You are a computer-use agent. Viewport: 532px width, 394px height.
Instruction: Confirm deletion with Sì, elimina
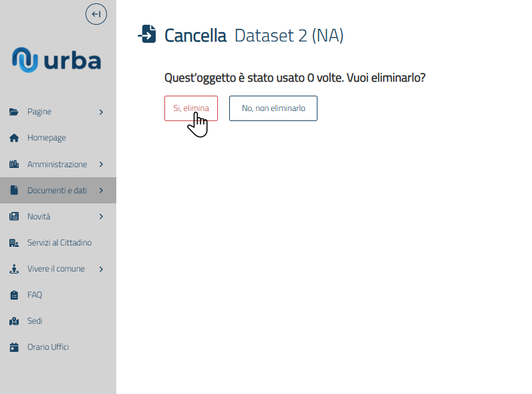click(191, 108)
